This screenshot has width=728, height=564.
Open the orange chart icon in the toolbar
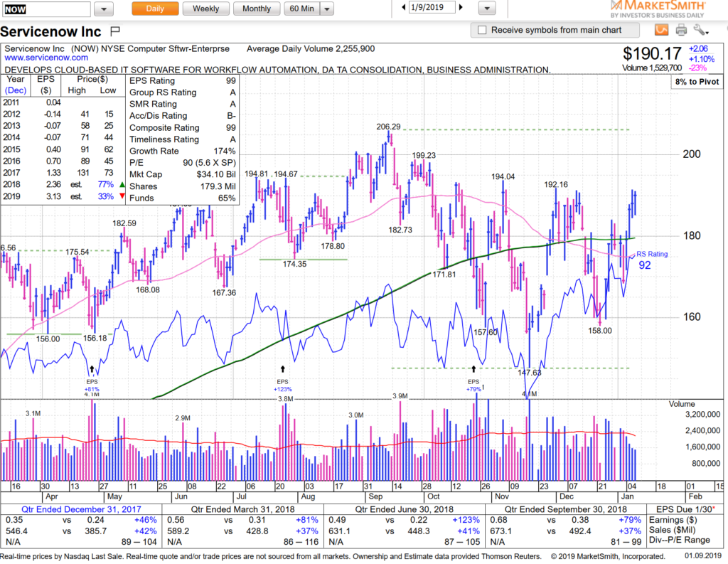(662, 30)
